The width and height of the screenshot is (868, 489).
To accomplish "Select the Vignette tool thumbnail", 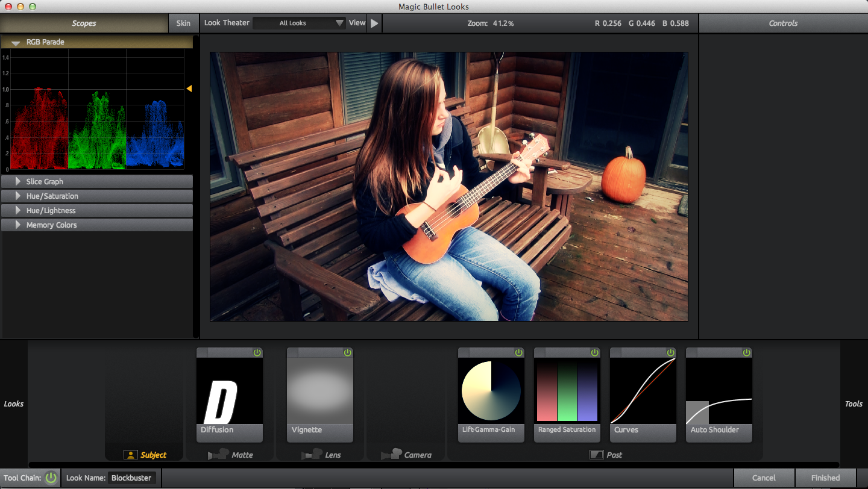I will coord(319,391).
